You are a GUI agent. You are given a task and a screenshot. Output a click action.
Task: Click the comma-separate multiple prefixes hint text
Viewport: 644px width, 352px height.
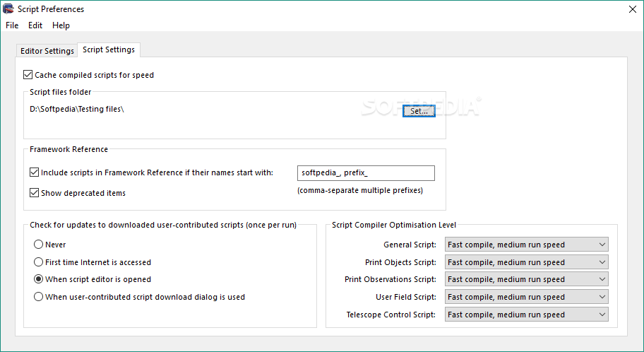click(x=360, y=190)
